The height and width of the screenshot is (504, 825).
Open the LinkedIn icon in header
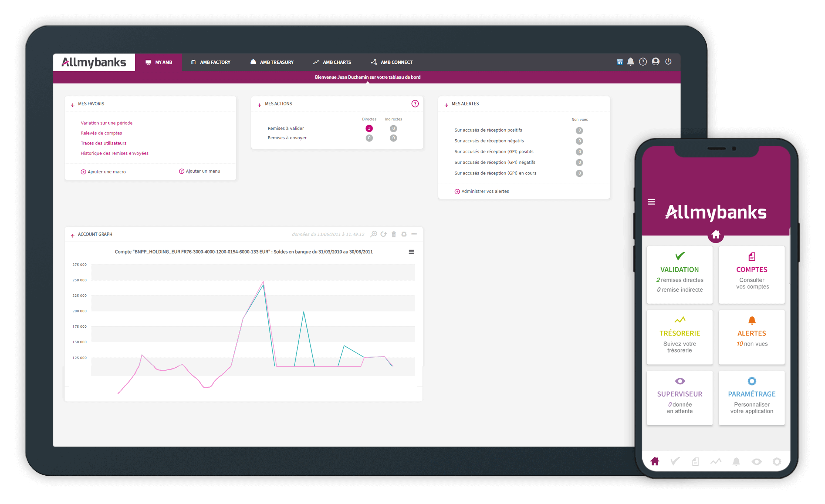(619, 62)
